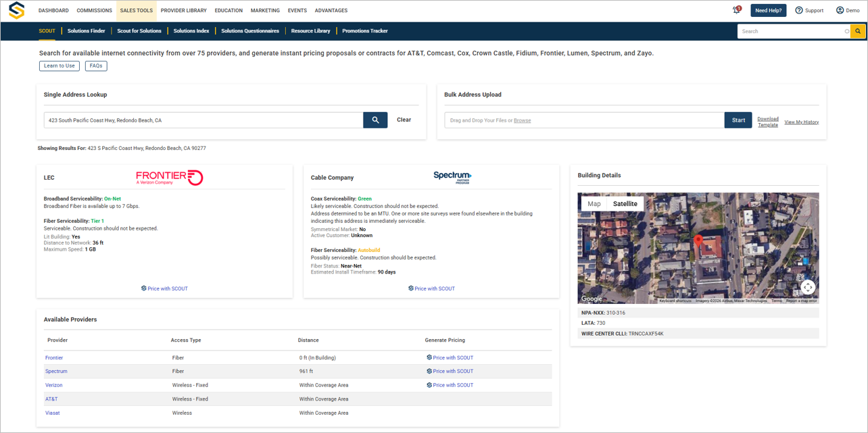Screen dimensions: 868x433
Task: Open the AT&T provider link
Action: pos(51,399)
